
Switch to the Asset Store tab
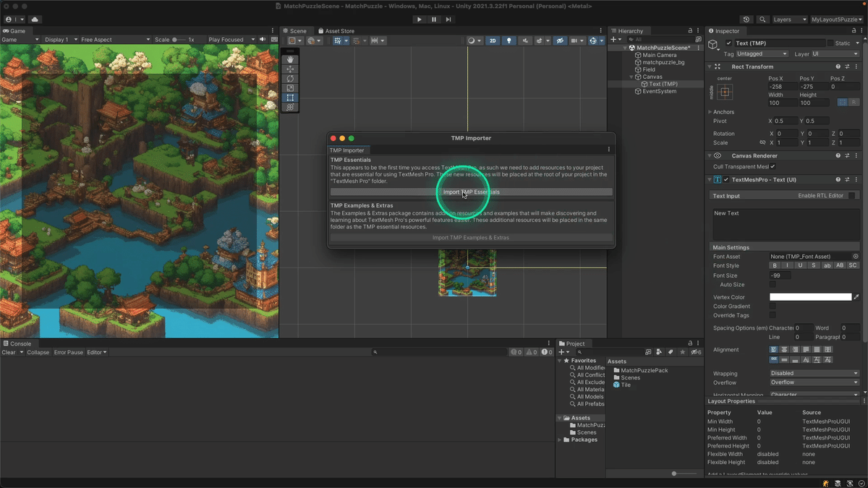336,31
